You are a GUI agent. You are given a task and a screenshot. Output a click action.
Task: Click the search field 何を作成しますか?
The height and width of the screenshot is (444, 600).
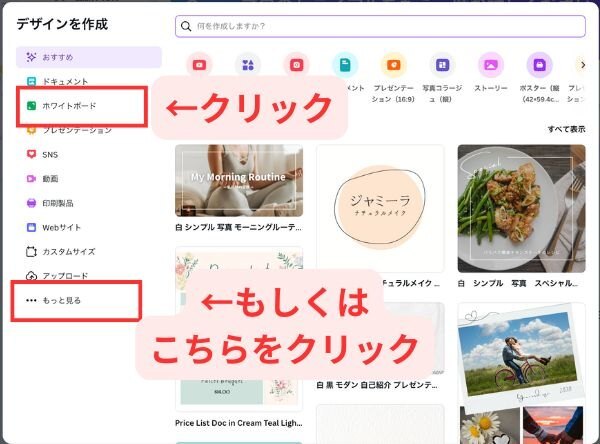pyautogui.click(x=380, y=26)
